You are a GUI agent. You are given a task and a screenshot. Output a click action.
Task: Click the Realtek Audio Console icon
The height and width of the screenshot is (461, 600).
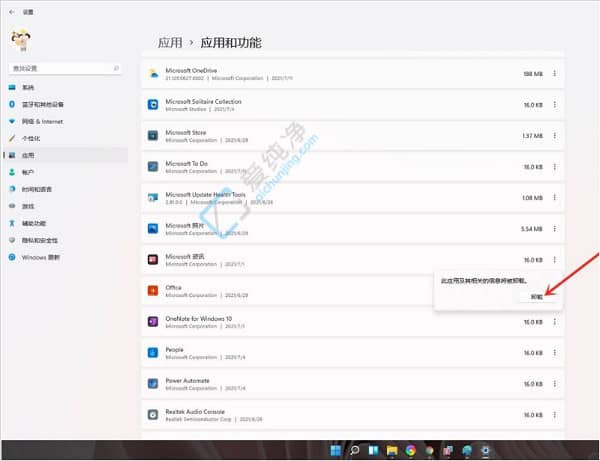click(153, 415)
